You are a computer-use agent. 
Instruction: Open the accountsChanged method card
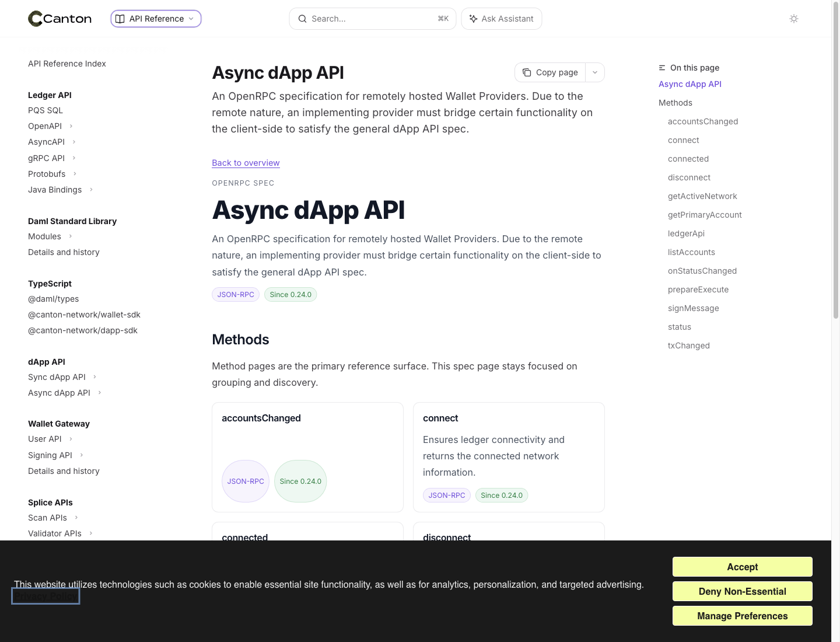click(307, 457)
